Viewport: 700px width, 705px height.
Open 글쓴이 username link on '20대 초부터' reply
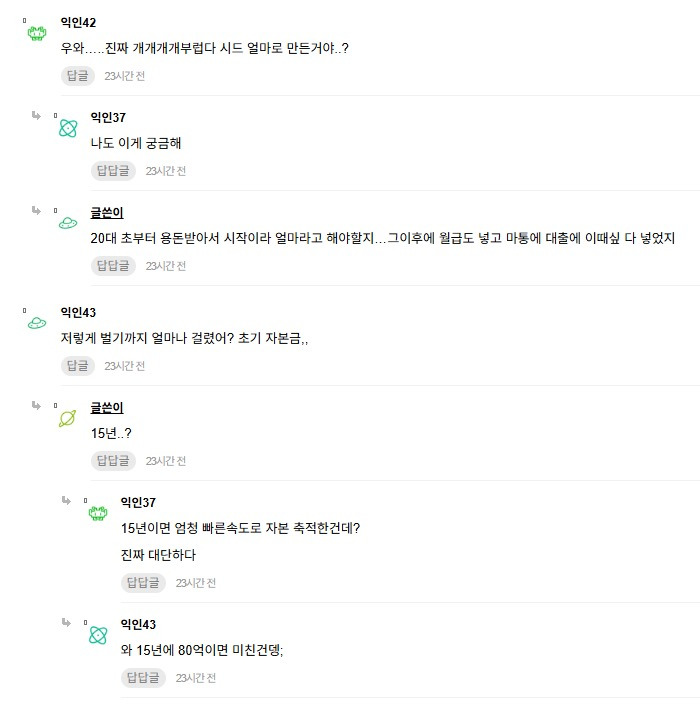point(107,213)
